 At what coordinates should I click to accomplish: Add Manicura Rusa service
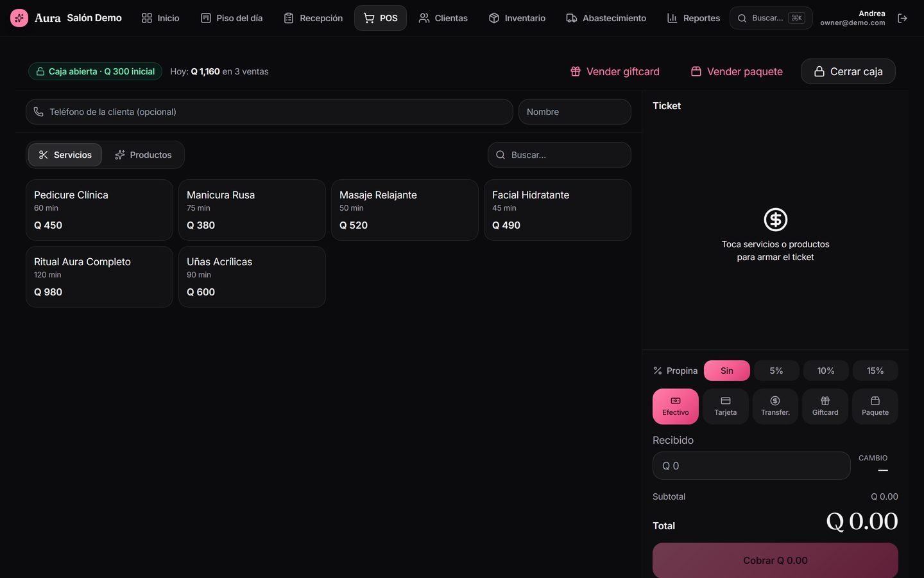click(252, 210)
